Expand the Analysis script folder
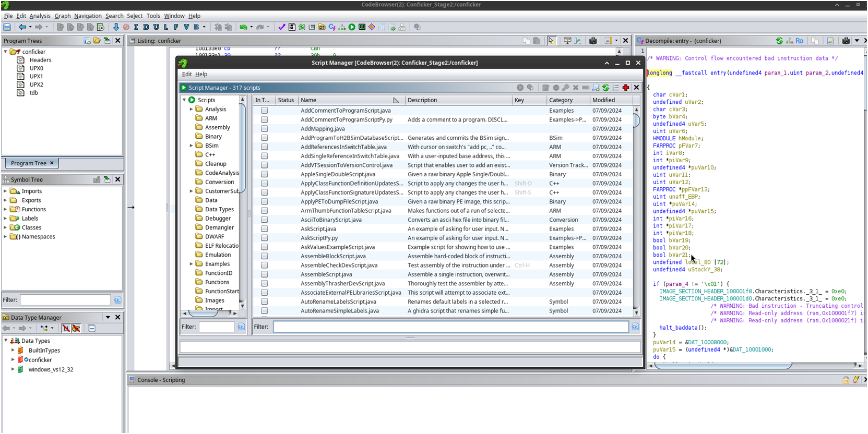The width and height of the screenshot is (868, 434). pyautogui.click(x=191, y=109)
